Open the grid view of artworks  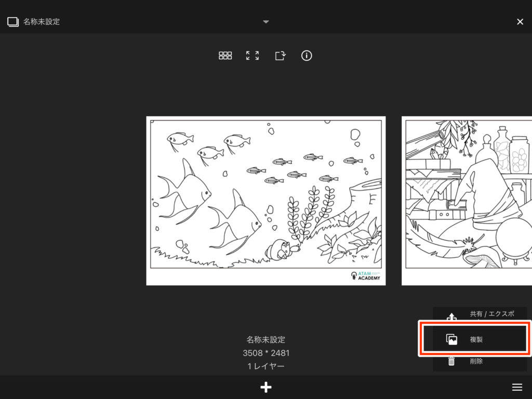tap(225, 56)
